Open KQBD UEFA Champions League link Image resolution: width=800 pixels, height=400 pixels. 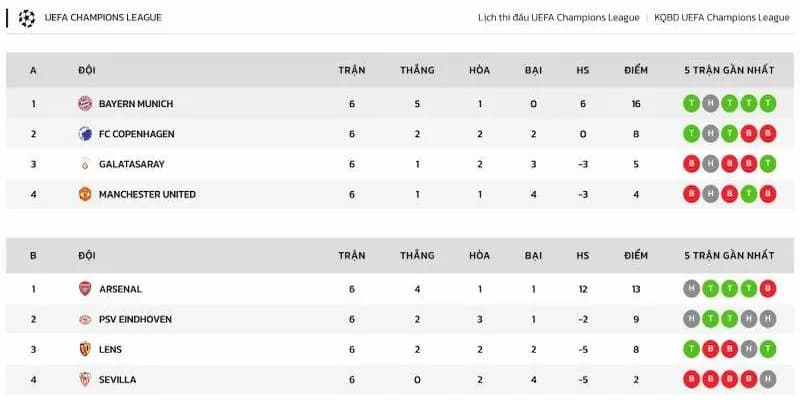pos(722,17)
